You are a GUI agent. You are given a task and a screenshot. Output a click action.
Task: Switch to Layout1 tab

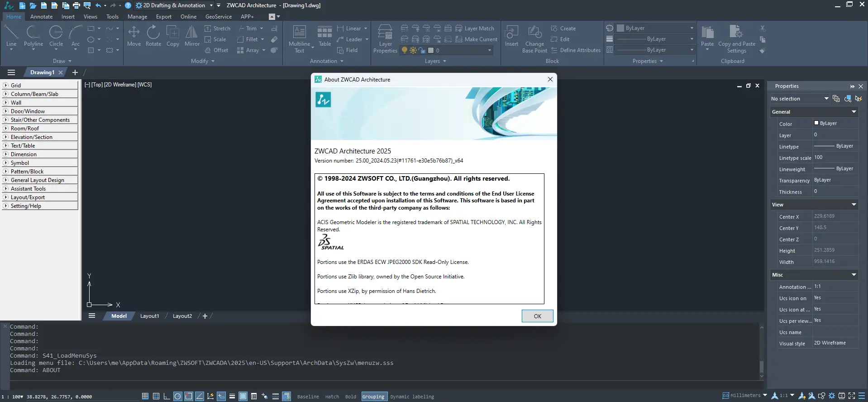(149, 316)
